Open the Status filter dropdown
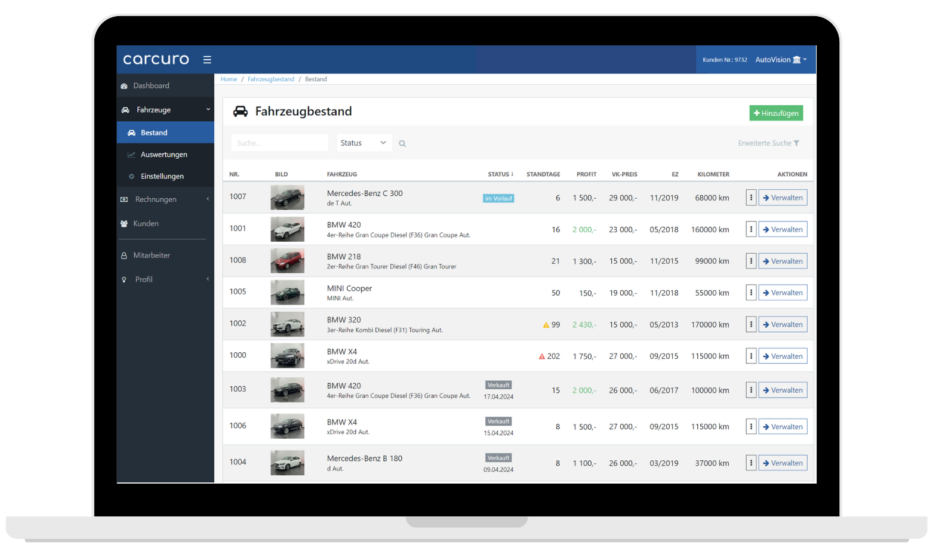 point(364,143)
